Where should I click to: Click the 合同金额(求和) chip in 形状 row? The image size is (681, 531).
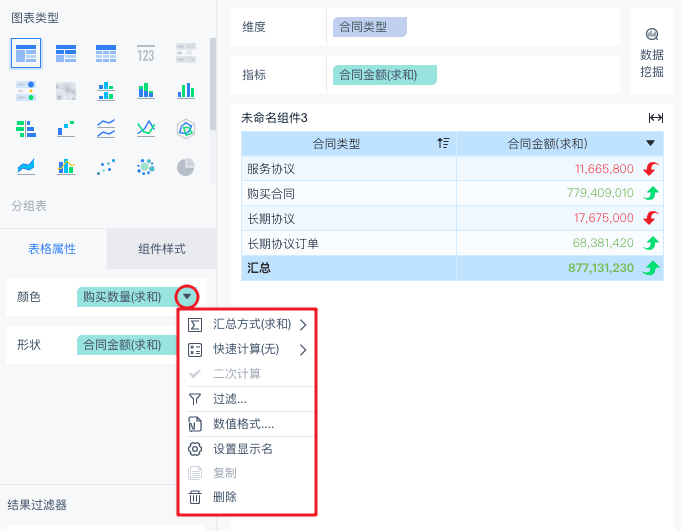tap(127, 345)
